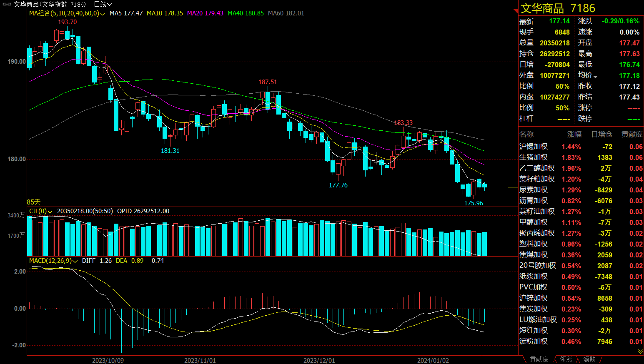Select the 菜籽油加权 row
Screen dimensions: 644x364
pos(581,212)
